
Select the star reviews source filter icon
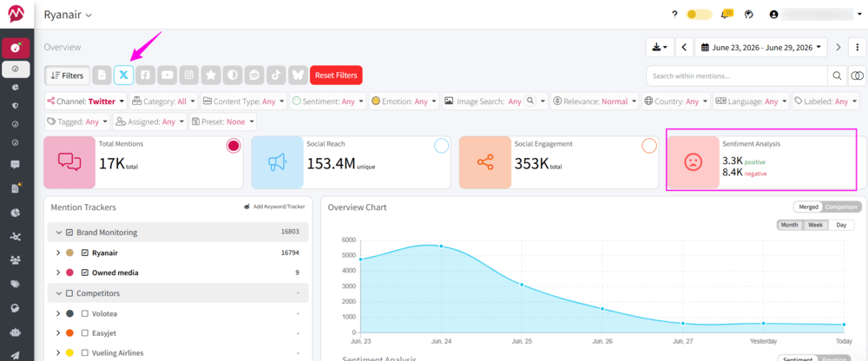(210, 75)
